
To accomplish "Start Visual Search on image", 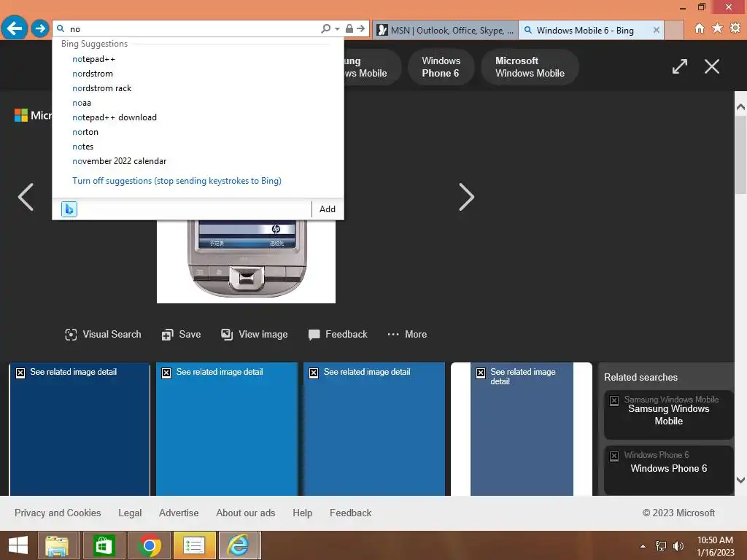I will (x=103, y=334).
